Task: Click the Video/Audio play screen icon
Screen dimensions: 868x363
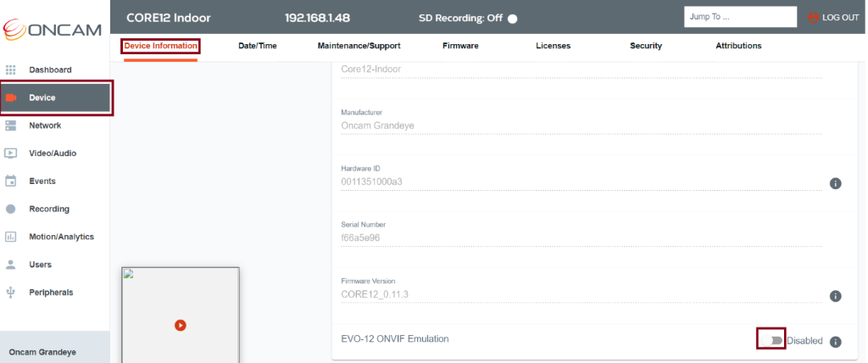Action: (x=10, y=154)
